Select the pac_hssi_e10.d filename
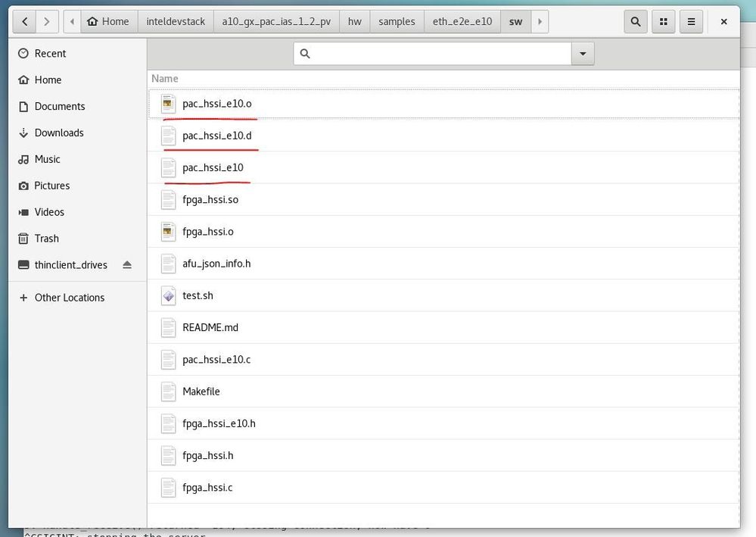 point(217,136)
